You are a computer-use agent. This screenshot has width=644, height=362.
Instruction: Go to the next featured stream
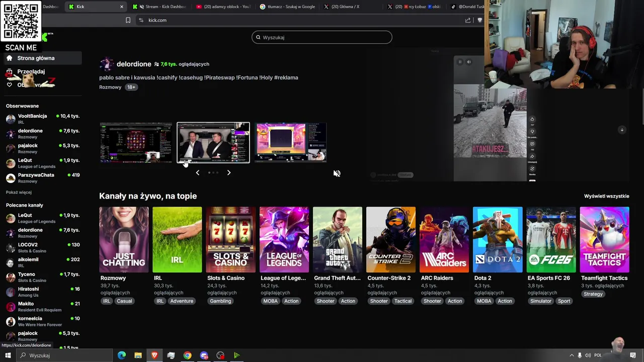229,172
